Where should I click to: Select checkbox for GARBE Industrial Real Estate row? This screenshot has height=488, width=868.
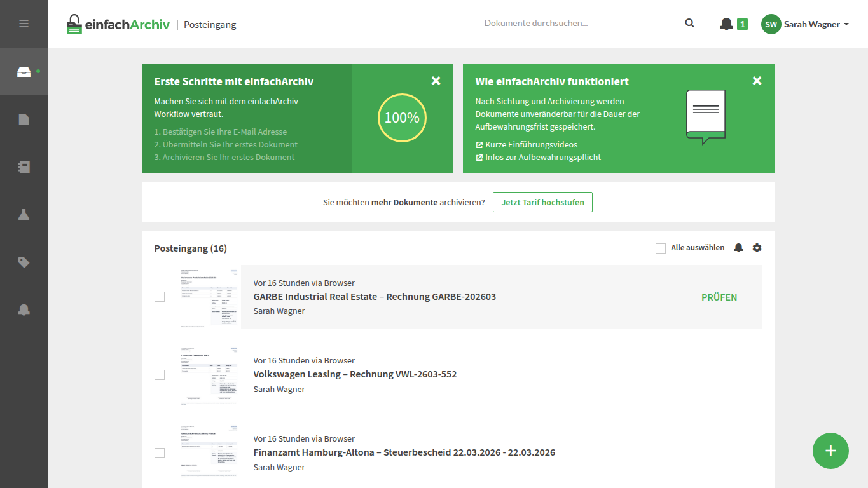point(160,297)
